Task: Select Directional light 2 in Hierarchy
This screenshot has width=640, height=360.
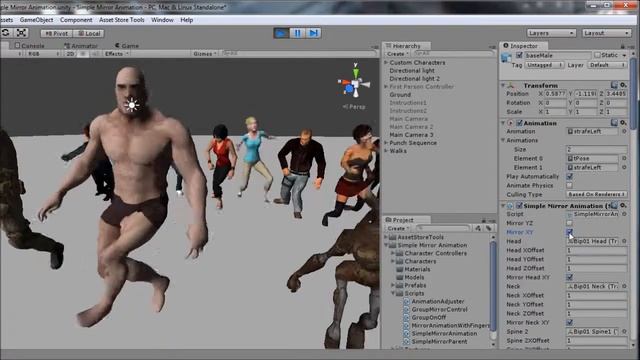Action: (x=414, y=78)
